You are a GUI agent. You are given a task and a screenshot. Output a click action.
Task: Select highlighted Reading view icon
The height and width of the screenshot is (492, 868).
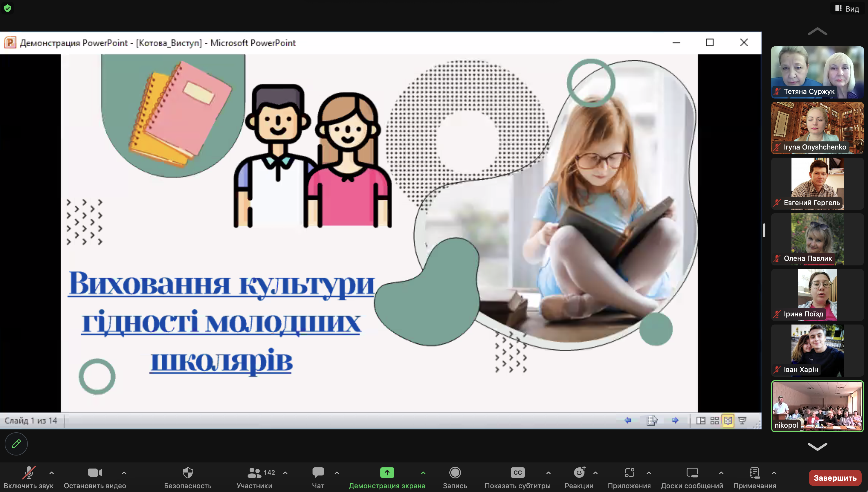[x=728, y=420]
